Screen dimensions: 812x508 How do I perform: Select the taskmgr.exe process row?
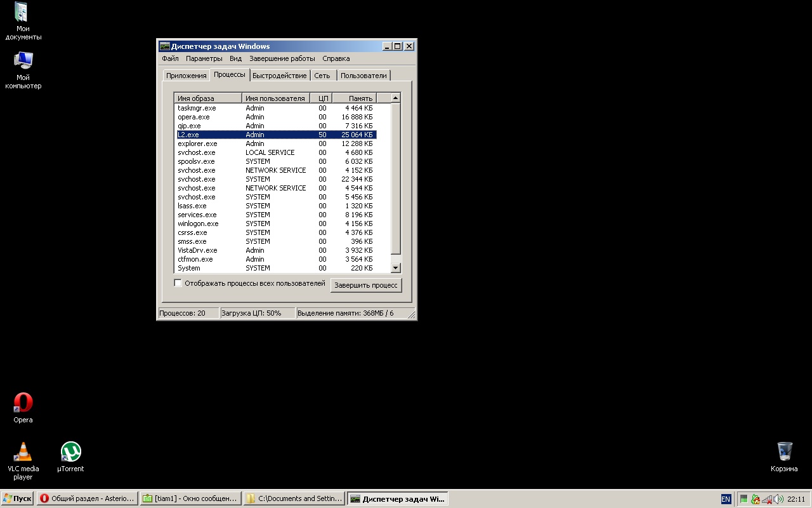[275, 108]
